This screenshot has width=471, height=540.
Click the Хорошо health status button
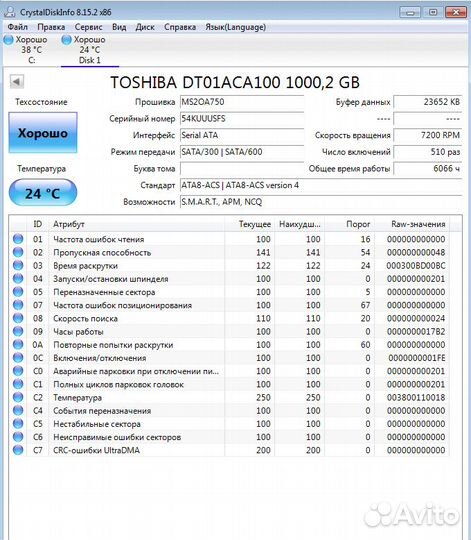(x=43, y=133)
